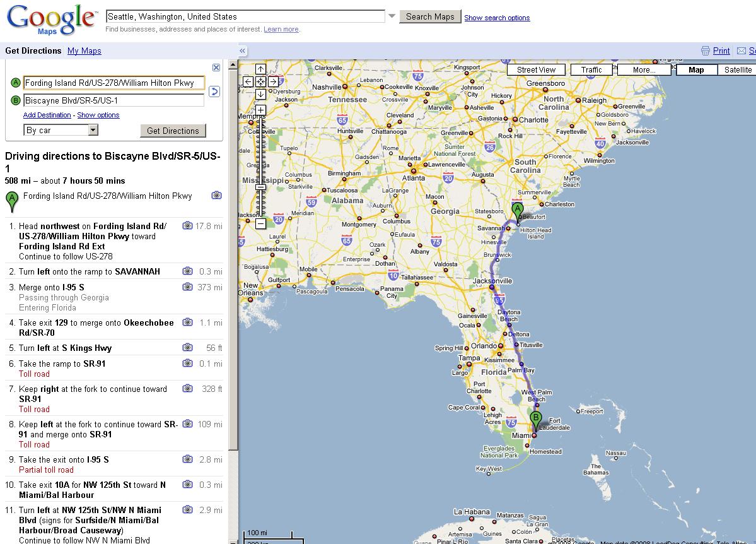Click the Add Destination link
Viewport: 756px width, 544px height.
(x=47, y=115)
